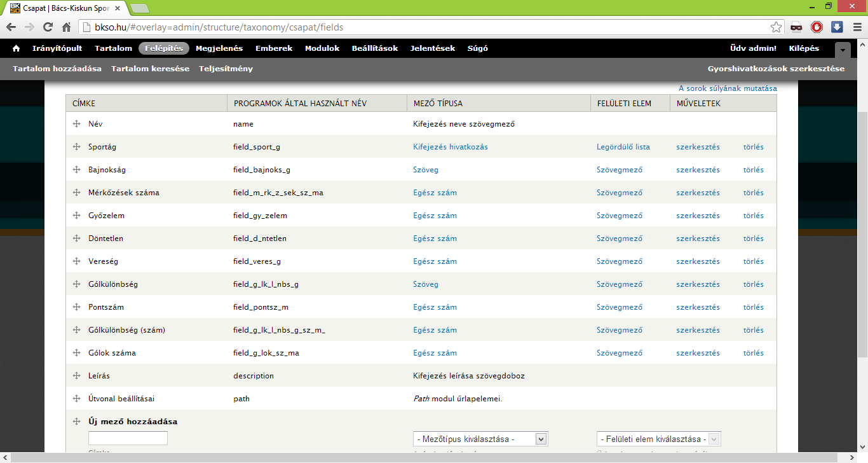The height and width of the screenshot is (463, 868).
Task: Grab drag handle for Leírás row
Action: (76, 376)
